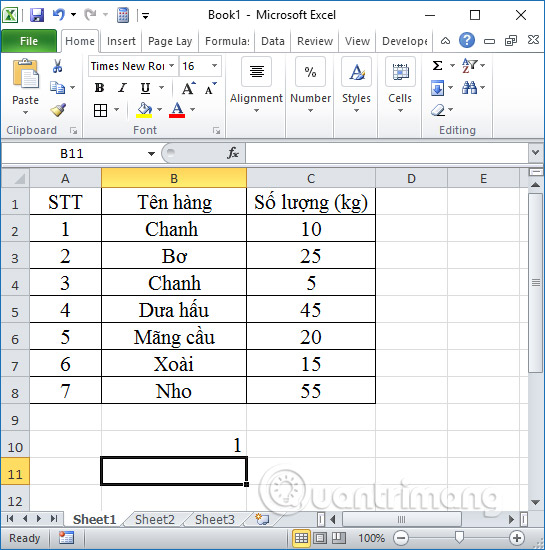The height and width of the screenshot is (550, 545).
Task: Click the red Font Color A
Action: tap(177, 110)
